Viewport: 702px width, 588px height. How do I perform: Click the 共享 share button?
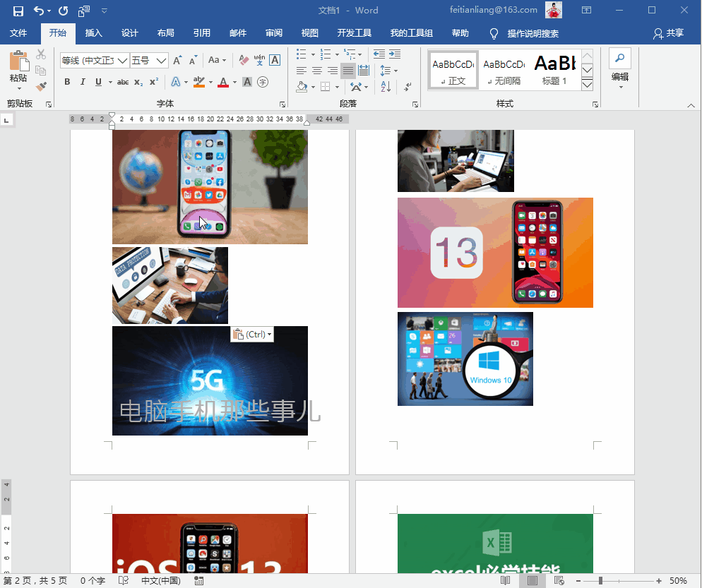pos(668,33)
